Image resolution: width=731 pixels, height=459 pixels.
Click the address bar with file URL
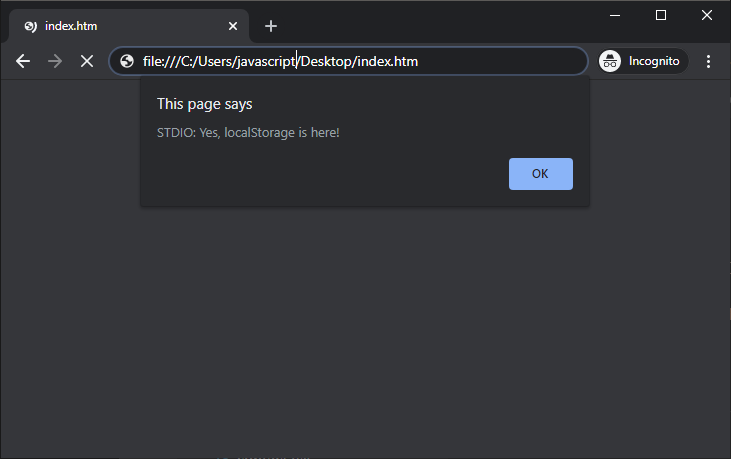pos(348,61)
